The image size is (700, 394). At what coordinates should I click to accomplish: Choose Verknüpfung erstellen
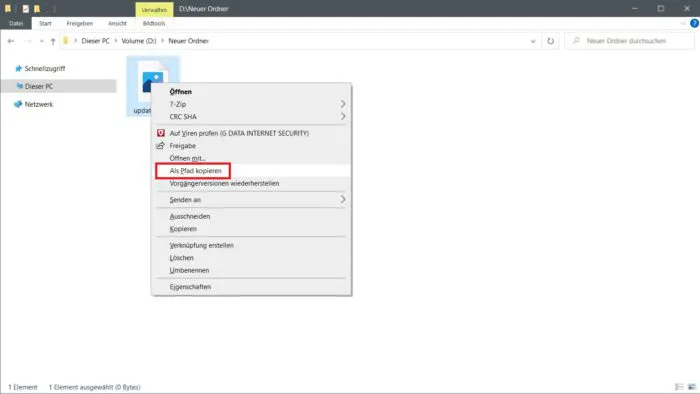[251, 245]
